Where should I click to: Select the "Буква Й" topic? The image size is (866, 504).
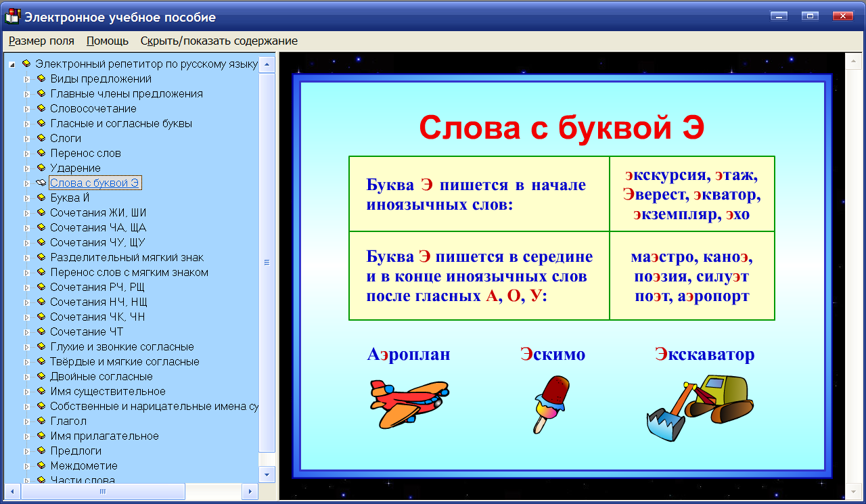click(x=70, y=197)
